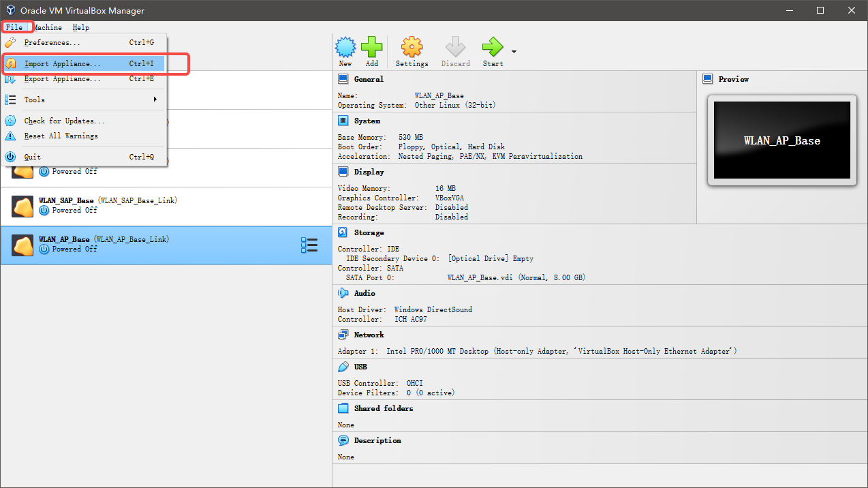Click the Storage section header
The width and height of the screenshot is (868, 488).
(369, 232)
